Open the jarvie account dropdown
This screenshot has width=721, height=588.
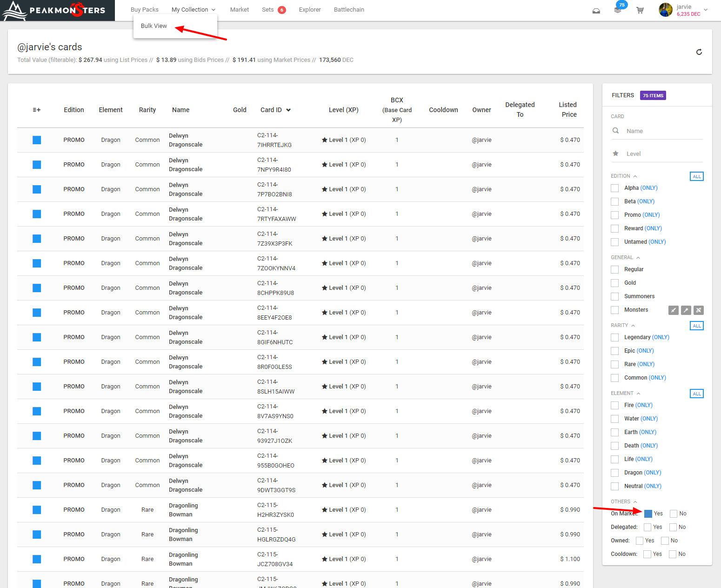click(x=684, y=10)
